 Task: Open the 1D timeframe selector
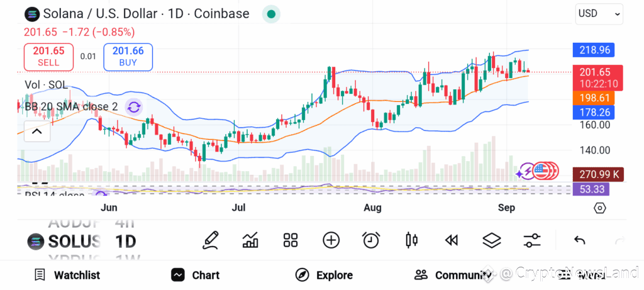(126, 242)
